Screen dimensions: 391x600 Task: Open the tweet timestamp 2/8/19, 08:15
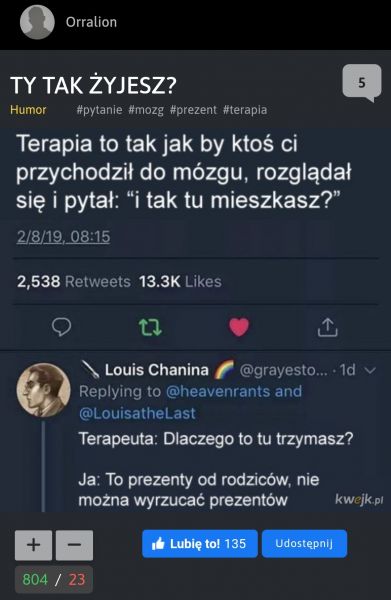coord(64,237)
